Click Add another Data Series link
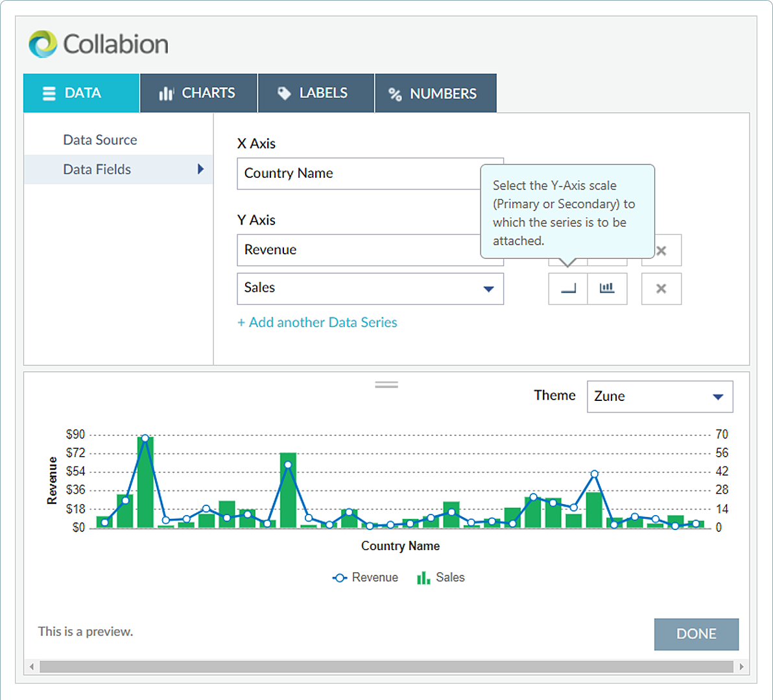 tap(317, 322)
